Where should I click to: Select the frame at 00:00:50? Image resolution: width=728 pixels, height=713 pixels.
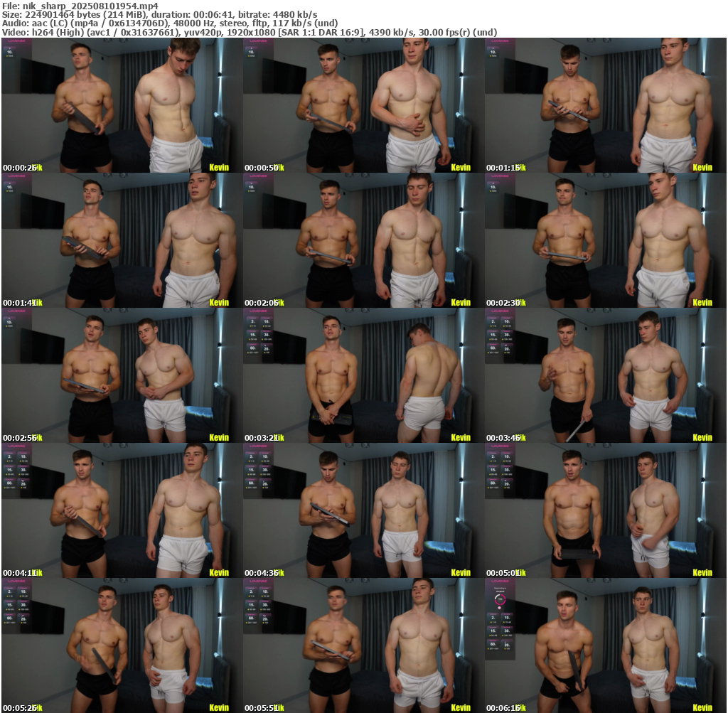pyautogui.click(x=363, y=105)
